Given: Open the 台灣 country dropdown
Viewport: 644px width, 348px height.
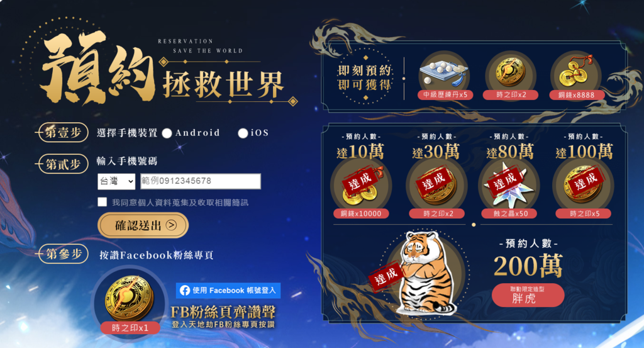Looking at the screenshot, I should tap(116, 181).
